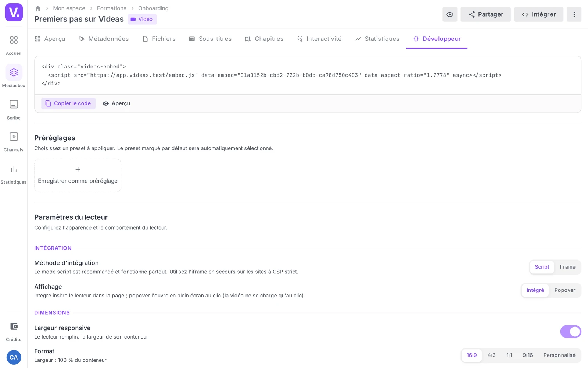The width and height of the screenshot is (588, 368).
Task: Choose the 1:1 format
Action: 509,355
